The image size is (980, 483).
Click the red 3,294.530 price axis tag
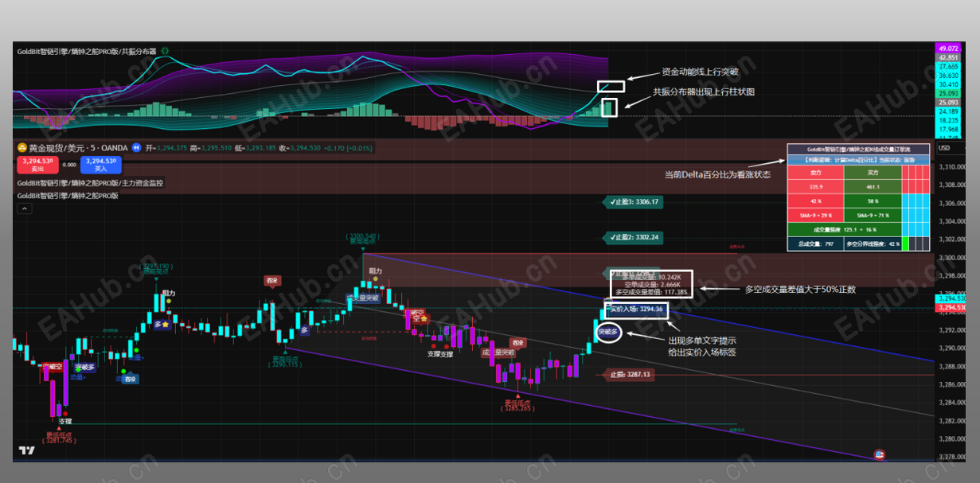point(951,307)
